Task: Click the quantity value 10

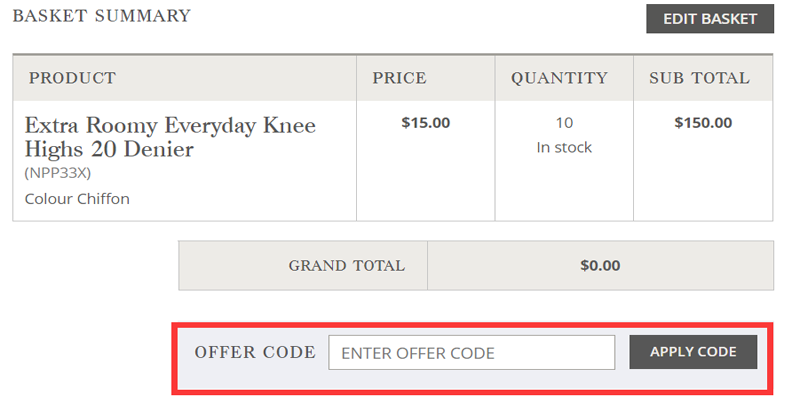Action: point(564,123)
